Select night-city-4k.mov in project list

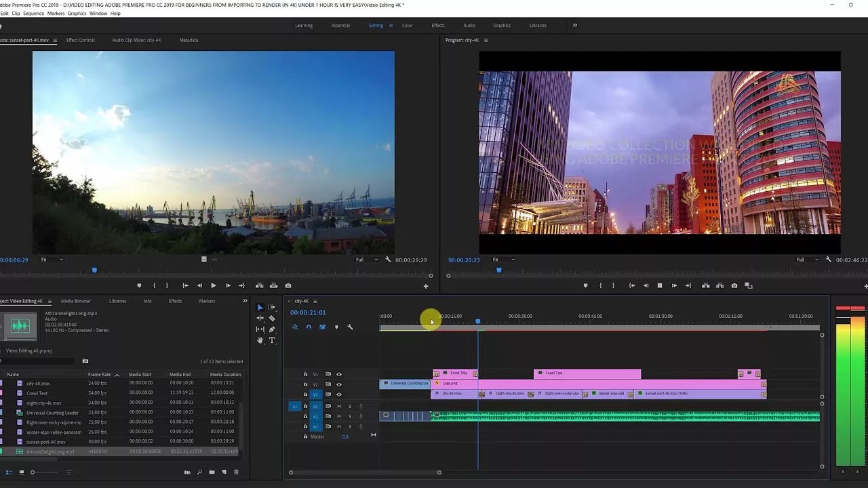(44, 403)
